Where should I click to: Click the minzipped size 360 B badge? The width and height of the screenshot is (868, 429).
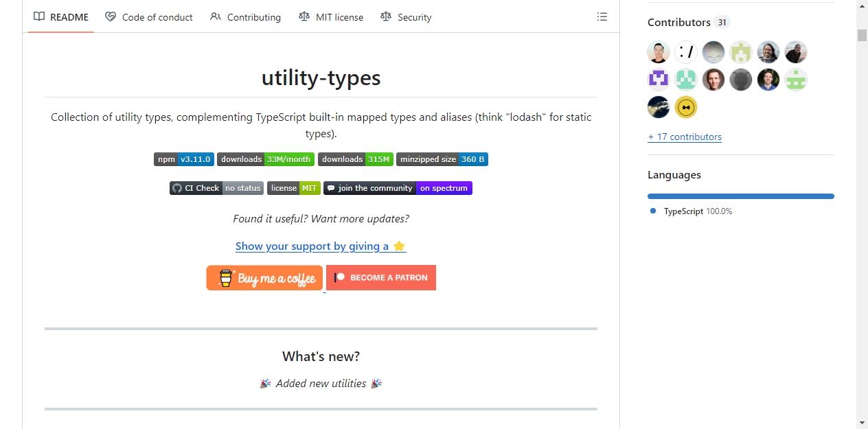point(442,159)
